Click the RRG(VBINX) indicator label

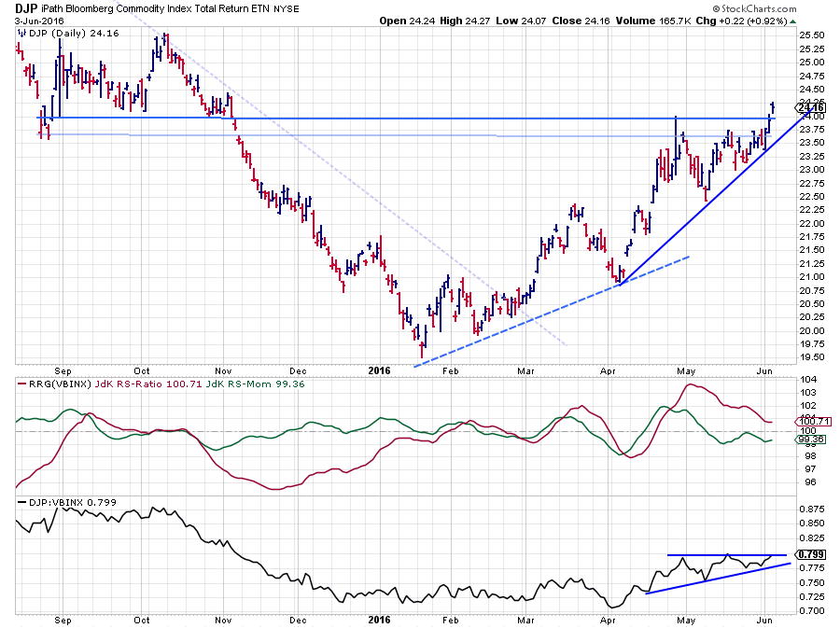(x=52, y=384)
